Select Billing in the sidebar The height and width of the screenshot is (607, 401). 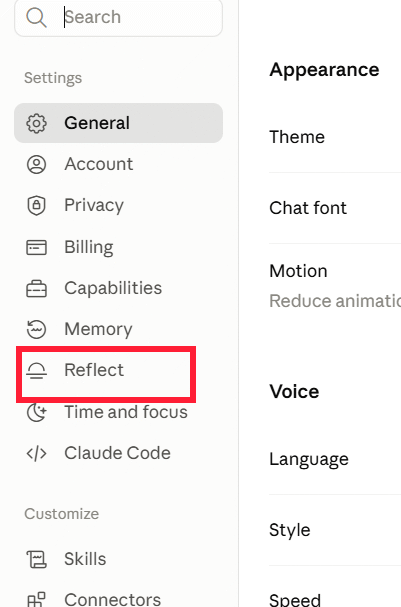point(118,247)
